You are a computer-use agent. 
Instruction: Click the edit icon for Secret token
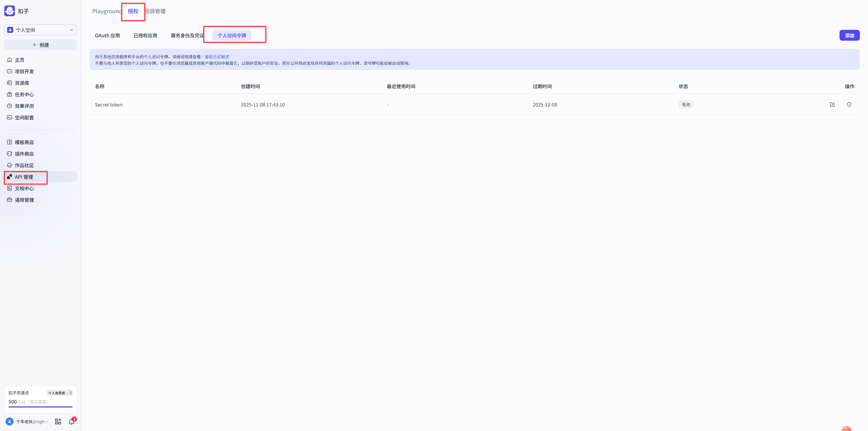[832, 104]
